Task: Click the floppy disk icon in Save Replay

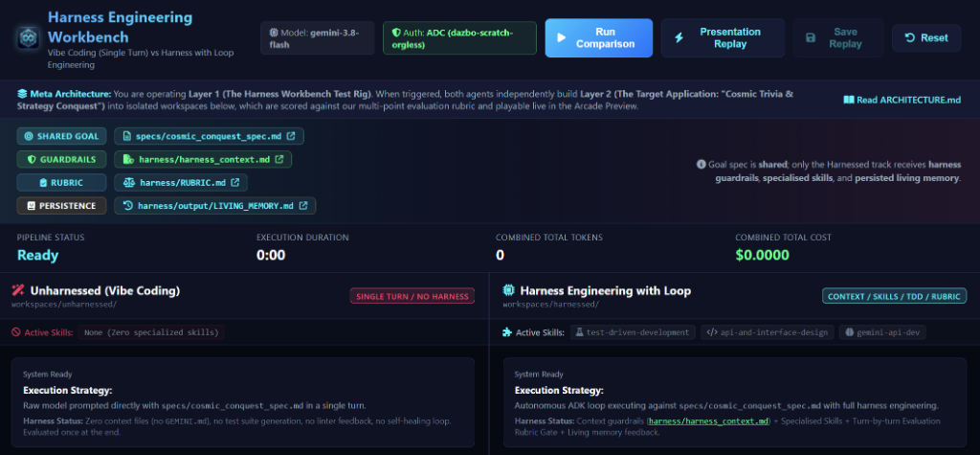Action: coord(811,37)
